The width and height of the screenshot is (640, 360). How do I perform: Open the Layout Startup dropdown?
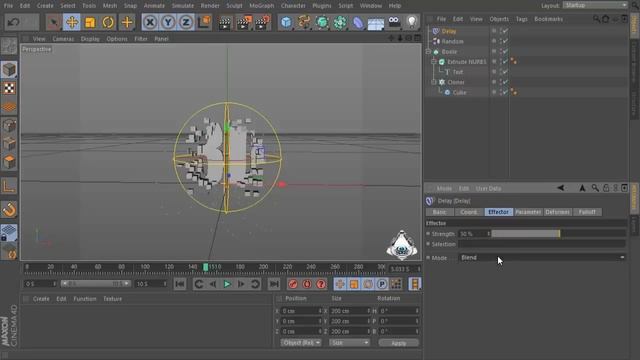595,5
